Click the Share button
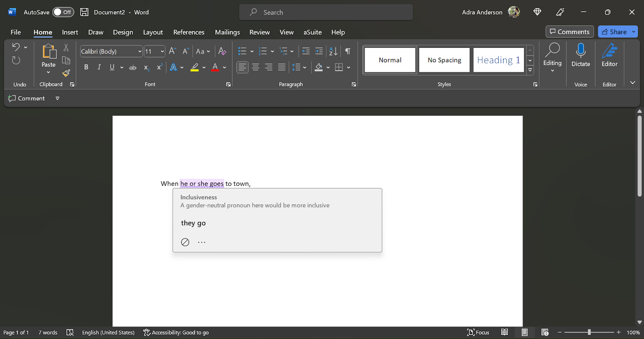Viewport: 644px width, 339px height. [x=614, y=31]
